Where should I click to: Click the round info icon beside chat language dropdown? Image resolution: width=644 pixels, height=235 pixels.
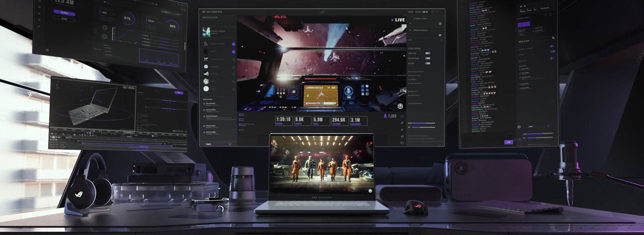pos(519,127)
